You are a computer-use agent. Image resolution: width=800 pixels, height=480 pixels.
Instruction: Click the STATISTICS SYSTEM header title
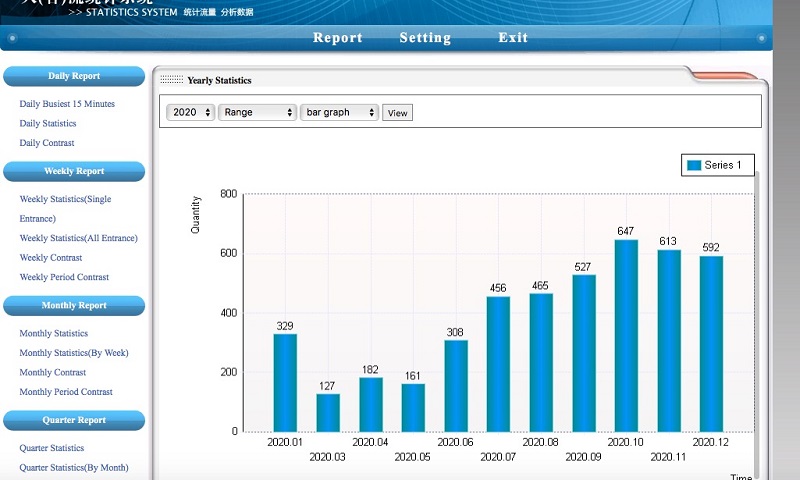[x=131, y=12]
